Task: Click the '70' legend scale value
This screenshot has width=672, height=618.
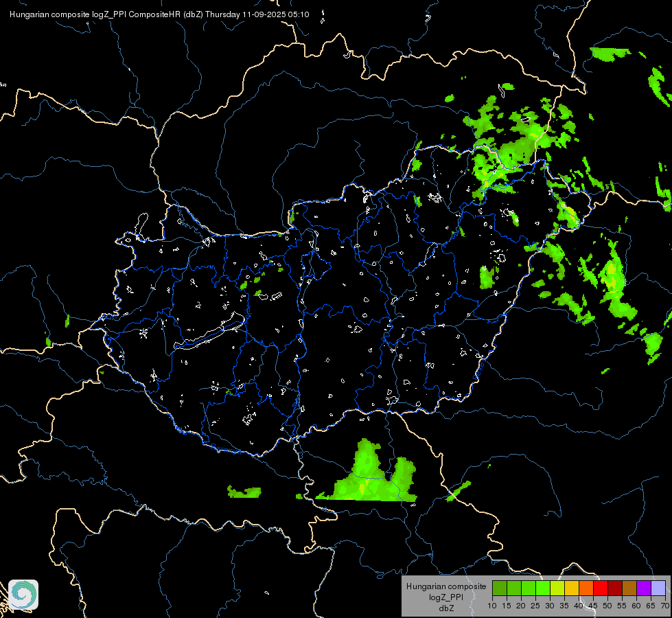Action: pyautogui.click(x=665, y=606)
